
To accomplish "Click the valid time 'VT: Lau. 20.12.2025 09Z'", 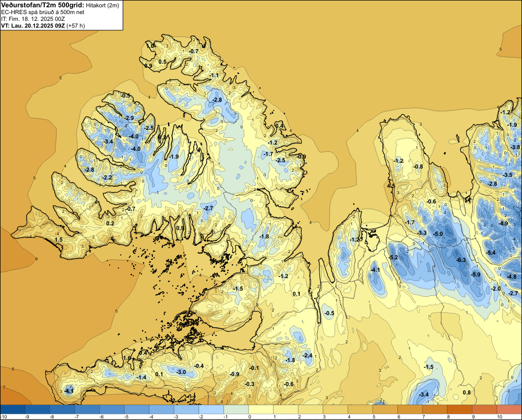I will pos(33,26).
